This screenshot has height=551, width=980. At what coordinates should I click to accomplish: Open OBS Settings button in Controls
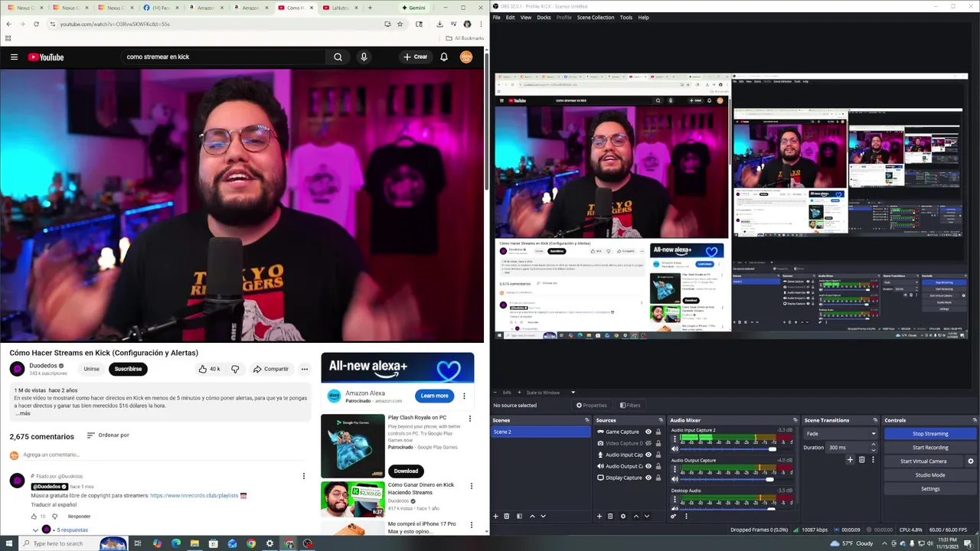click(x=930, y=489)
